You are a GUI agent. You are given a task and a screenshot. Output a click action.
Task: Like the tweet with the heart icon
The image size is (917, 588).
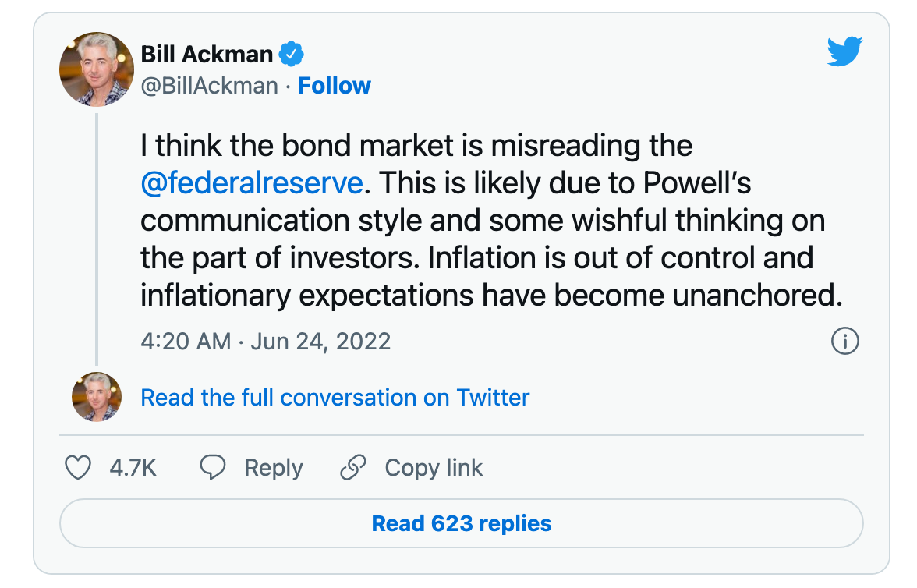pos(77,468)
